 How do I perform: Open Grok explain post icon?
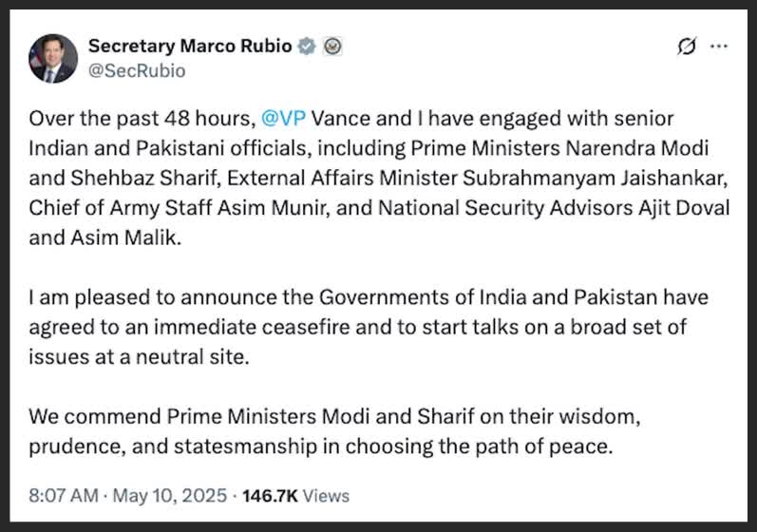point(684,47)
